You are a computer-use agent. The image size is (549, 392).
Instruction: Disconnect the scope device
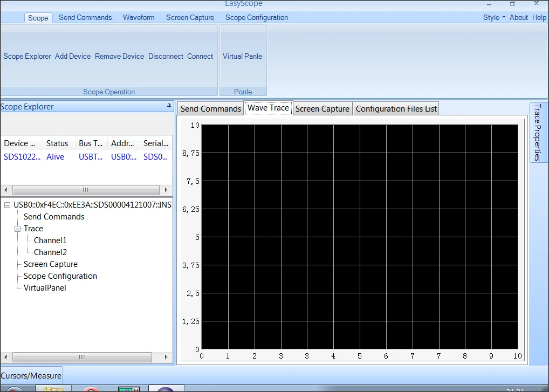pyautogui.click(x=166, y=56)
